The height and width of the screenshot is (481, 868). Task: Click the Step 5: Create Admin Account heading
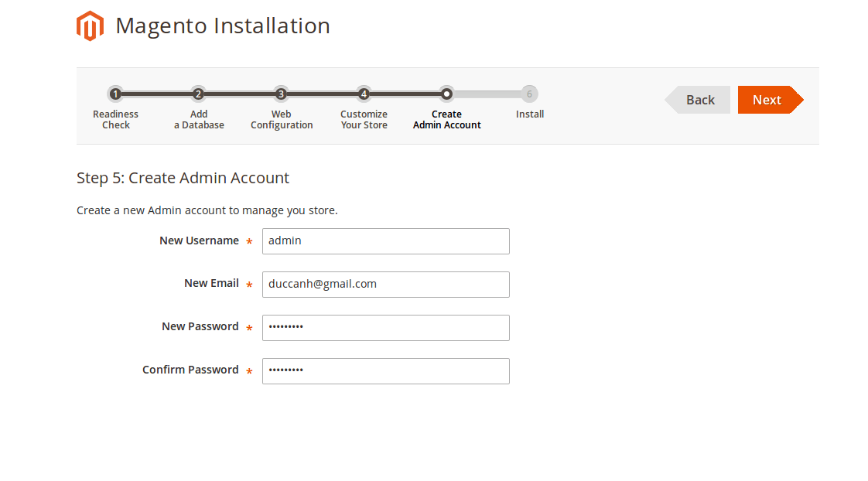point(183,178)
